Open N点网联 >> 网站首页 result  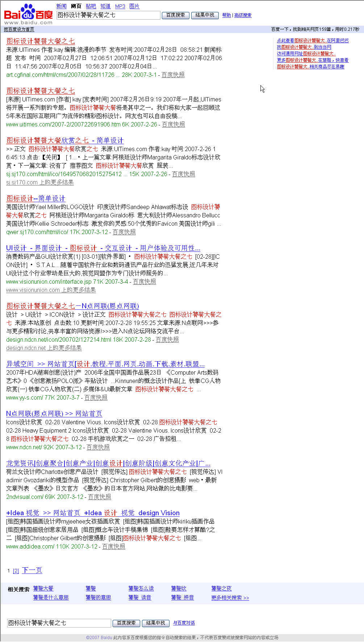[54, 413]
